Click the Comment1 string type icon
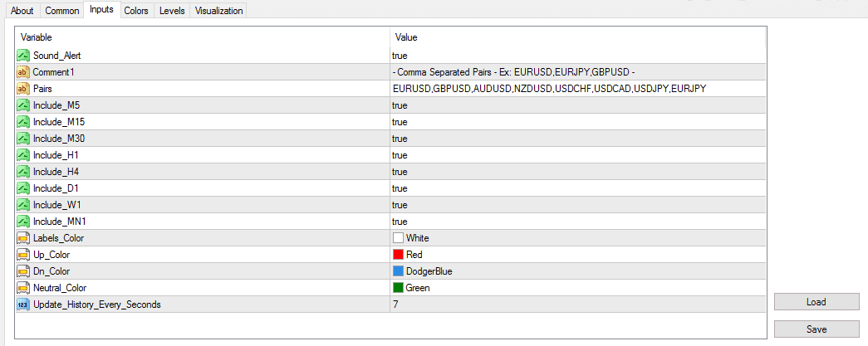The image size is (868, 346). [x=22, y=72]
